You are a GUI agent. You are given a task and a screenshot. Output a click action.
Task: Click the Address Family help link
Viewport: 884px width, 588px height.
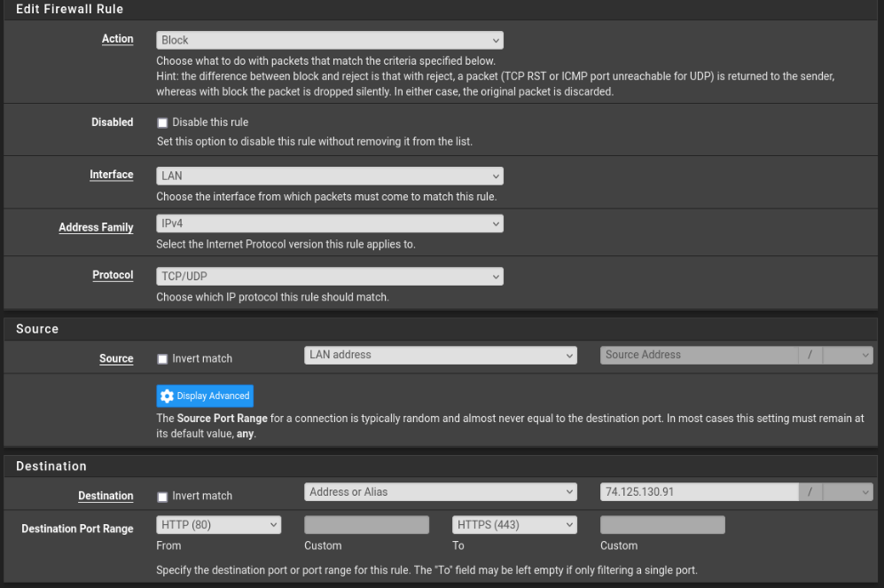click(x=96, y=227)
